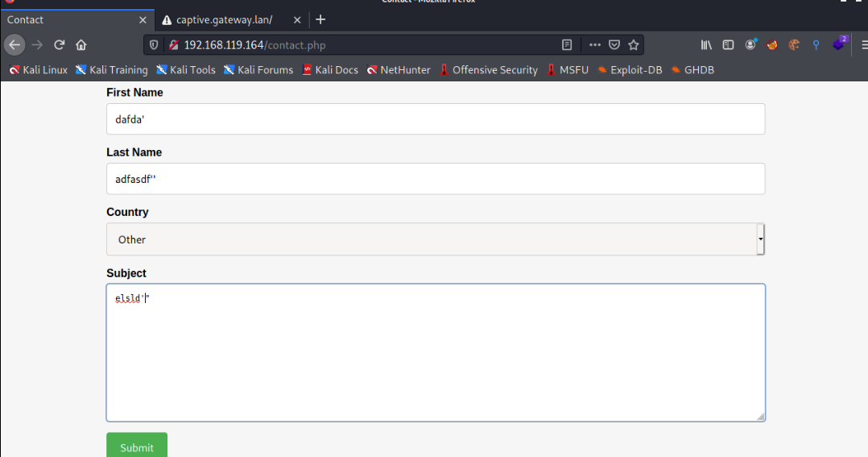Image resolution: width=868 pixels, height=457 pixels.
Task: Open the Firefox home page
Action: (x=81, y=45)
